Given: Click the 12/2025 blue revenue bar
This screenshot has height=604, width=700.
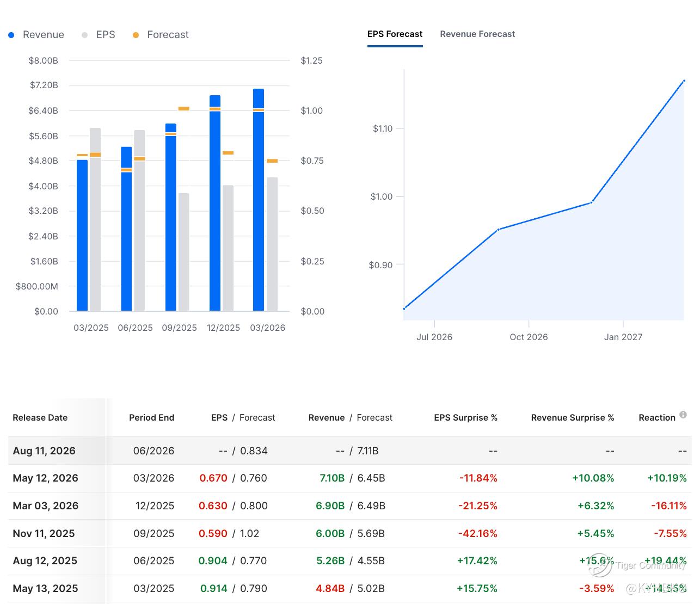Looking at the screenshot, I should click(x=215, y=203).
